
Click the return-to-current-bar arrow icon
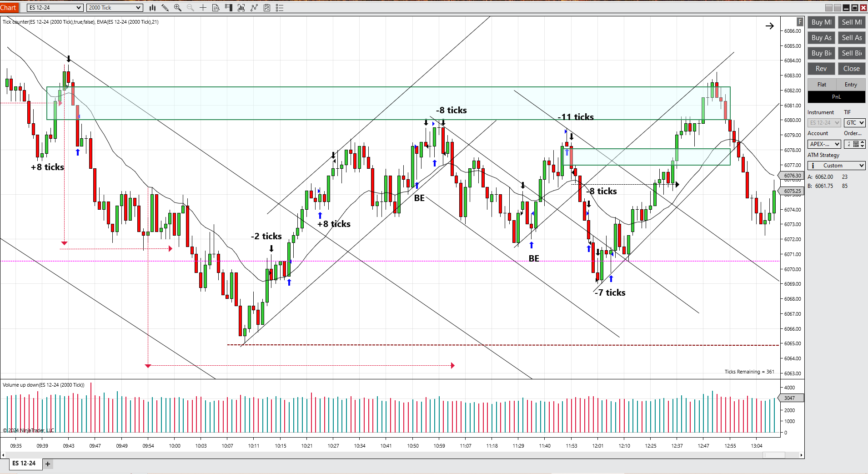pos(769,26)
